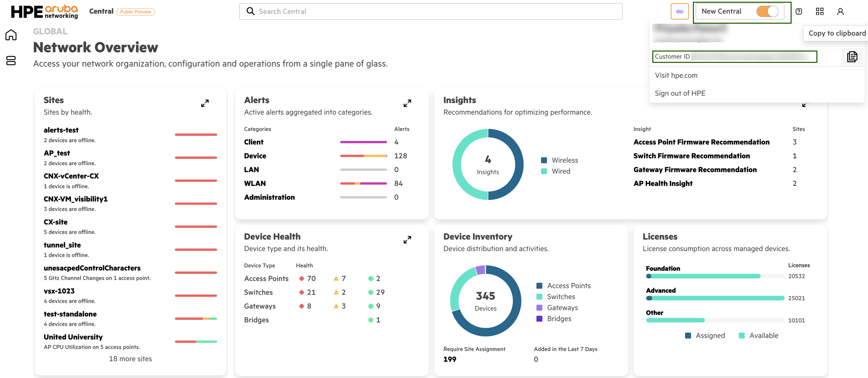The image size is (868, 378).
Task: Click the search magnifier icon
Action: [251, 11]
